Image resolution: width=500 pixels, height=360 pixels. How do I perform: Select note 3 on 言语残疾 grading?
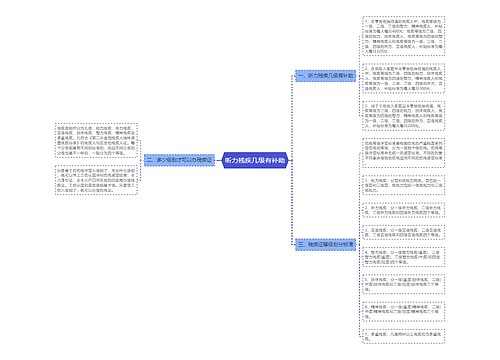click(x=403, y=232)
